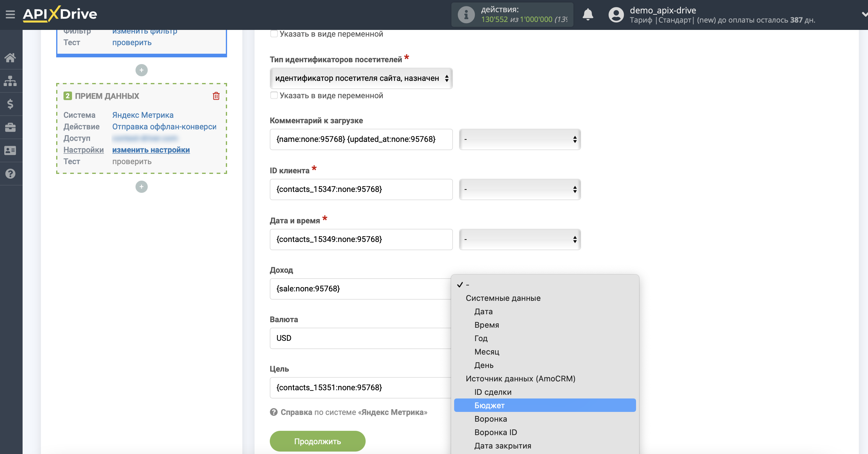Choose 'ID сделки' from the dropdown list
Screen dimensions: 868x454
tap(545, 392)
